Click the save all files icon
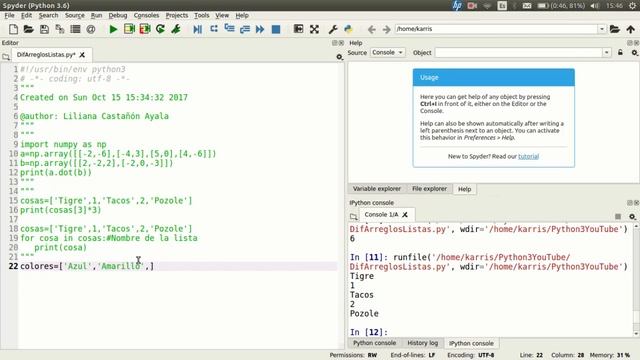This screenshot has width=640, height=360. (x=60, y=29)
